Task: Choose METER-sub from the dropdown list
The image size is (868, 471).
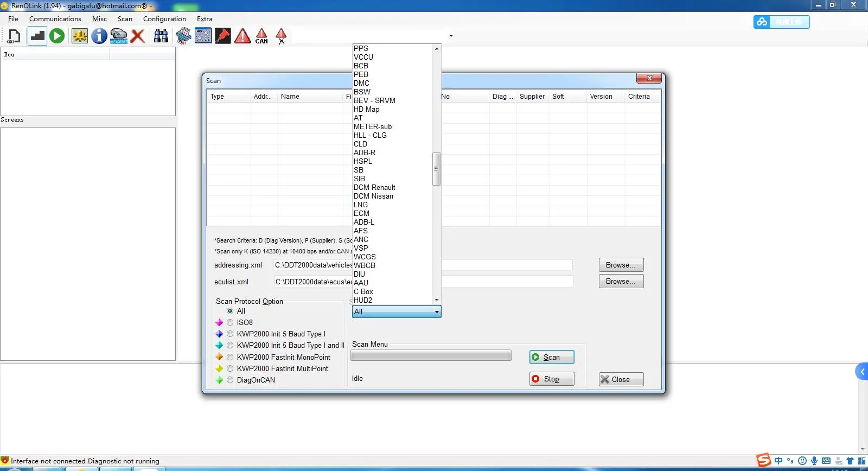Action: point(373,126)
